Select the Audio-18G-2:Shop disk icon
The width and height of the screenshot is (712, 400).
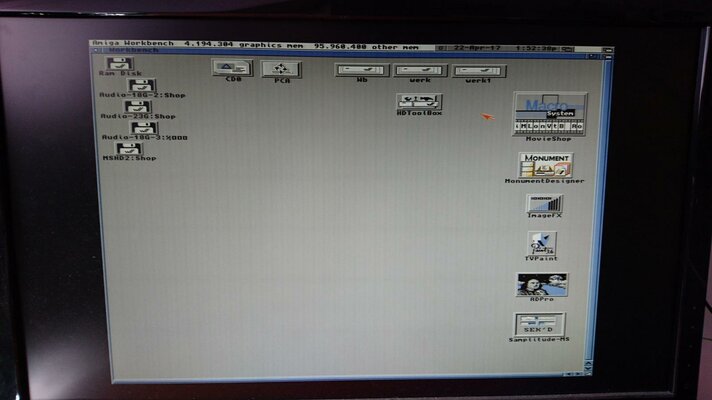tap(143, 87)
